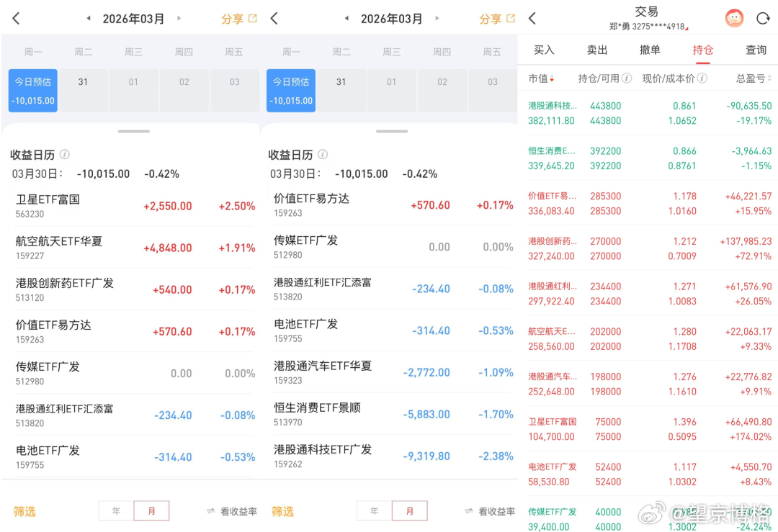Image resolution: width=778 pixels, height=532 pixels.
Task: Open the 港股通红利ETF汇添富 row in the left list
Action: point(135,415)
